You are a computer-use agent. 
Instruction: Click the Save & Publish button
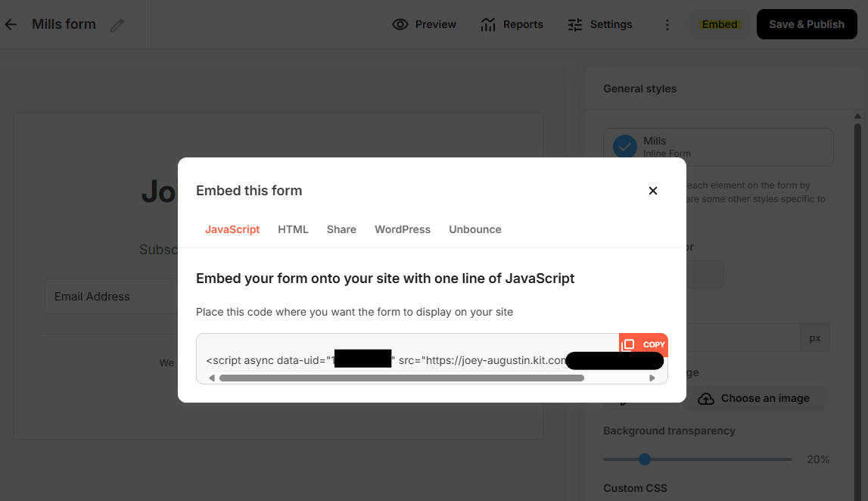[807, 24]
